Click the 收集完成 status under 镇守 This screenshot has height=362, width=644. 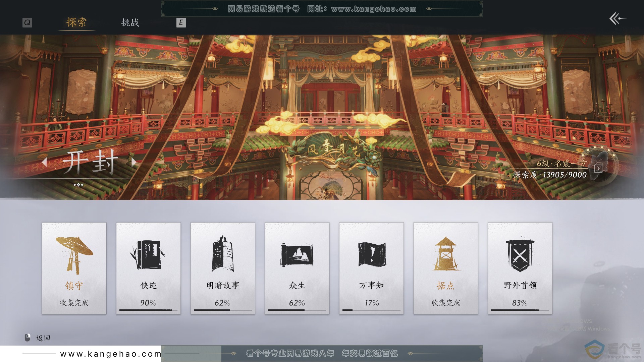click(74, 303)
